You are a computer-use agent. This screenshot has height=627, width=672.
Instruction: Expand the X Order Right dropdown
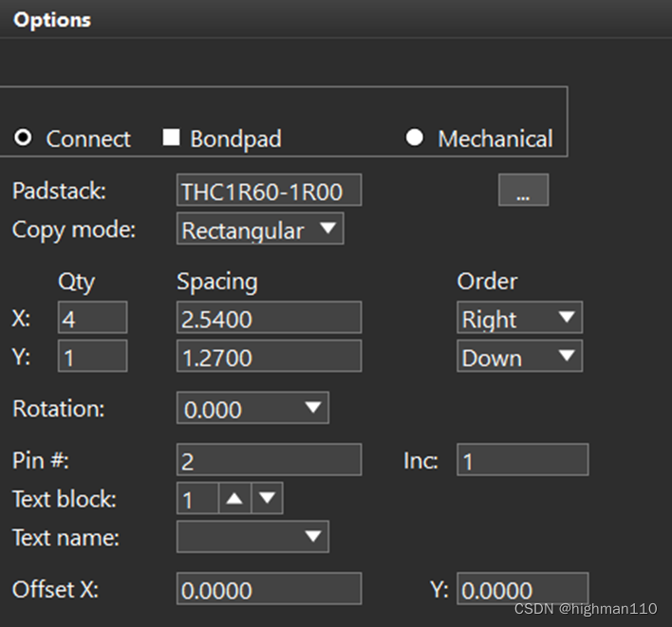pyautogui.click(x=518, y=319)
